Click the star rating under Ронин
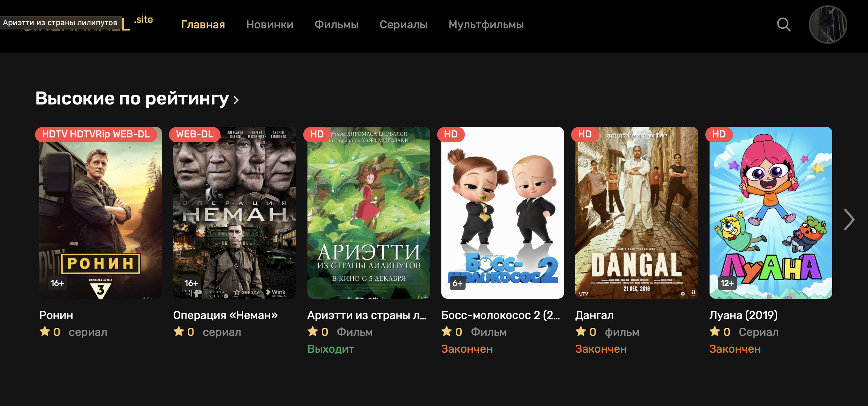Screen dimensions: 868x406 point(50,332)
